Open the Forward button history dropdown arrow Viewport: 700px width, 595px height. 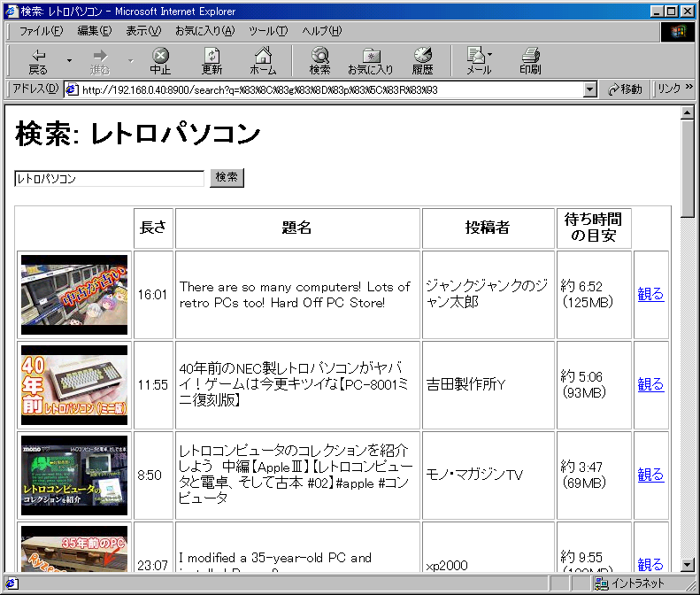(131, 60)
